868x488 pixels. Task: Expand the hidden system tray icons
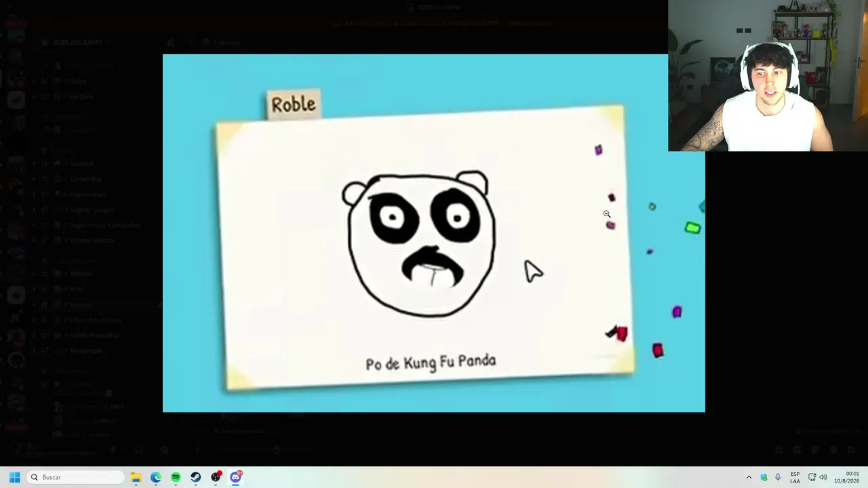coord(749,477)
